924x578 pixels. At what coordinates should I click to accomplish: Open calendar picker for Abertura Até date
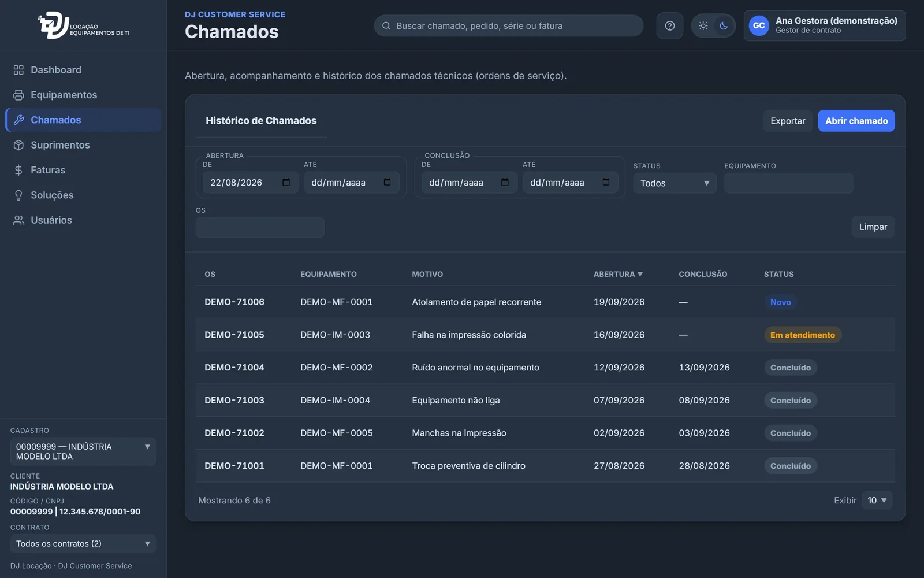(x=387, y=183)
